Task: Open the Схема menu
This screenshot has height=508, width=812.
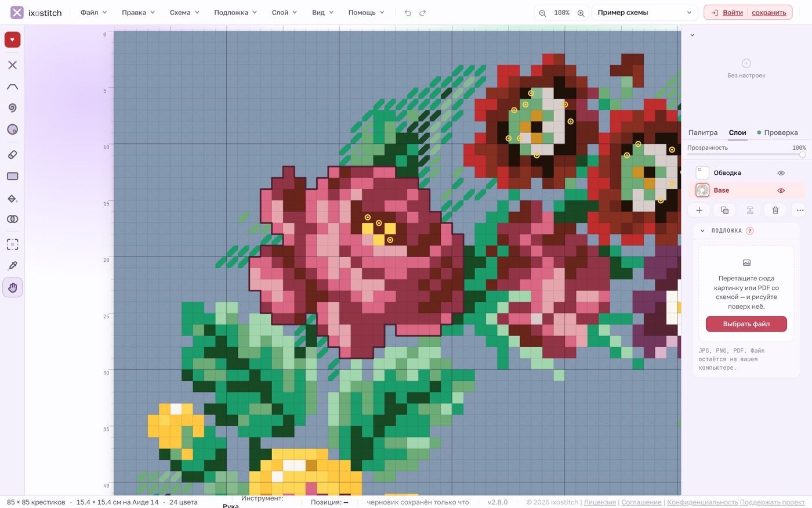Action: coord(184,13)
